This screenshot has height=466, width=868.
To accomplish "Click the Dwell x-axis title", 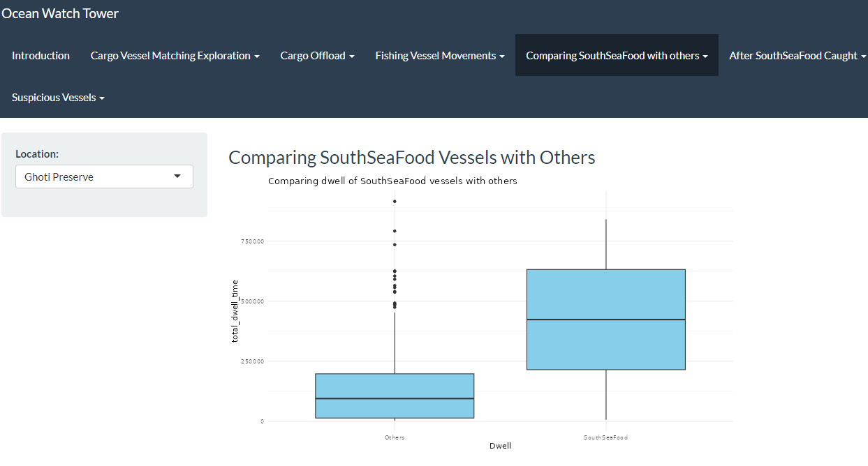I will click(x=500, y=446).
